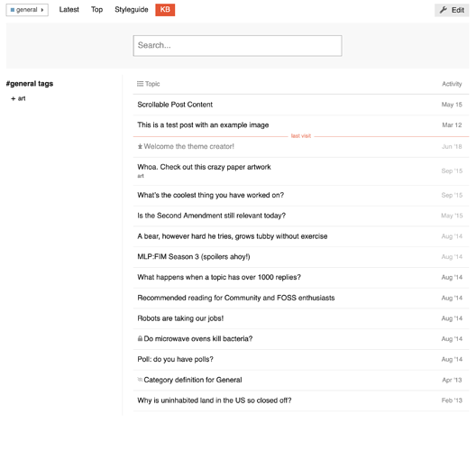Click Mar 12 activity date
Screen dimensions: 476x451
click(452, 125)
